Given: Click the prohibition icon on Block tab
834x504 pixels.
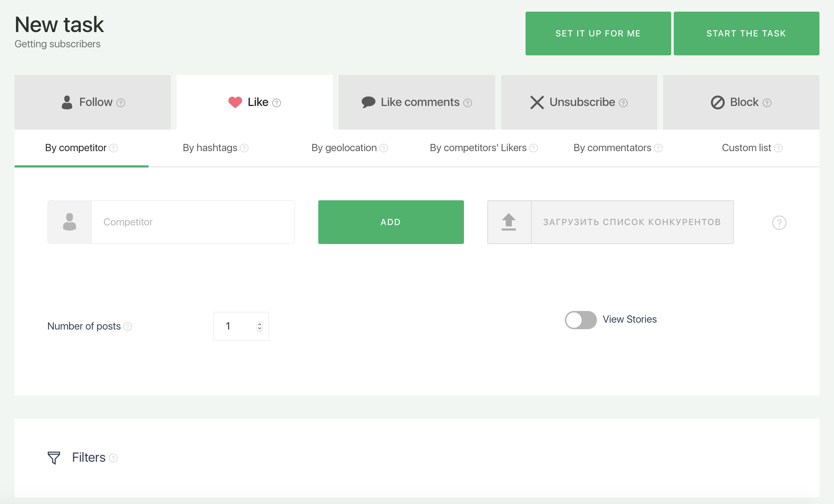Looking at the screenshot, I should (x=718, y=102).
